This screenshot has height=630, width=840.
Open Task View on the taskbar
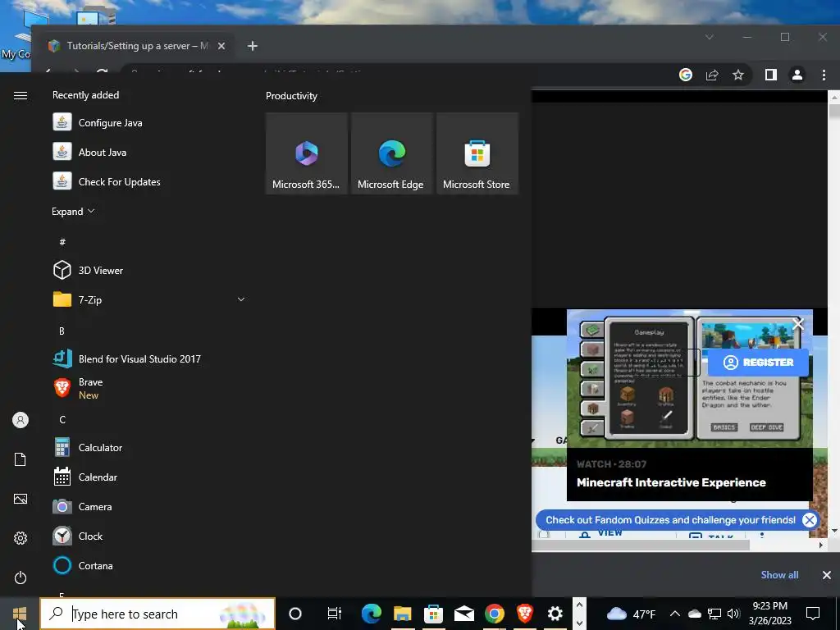coord(335,614)
